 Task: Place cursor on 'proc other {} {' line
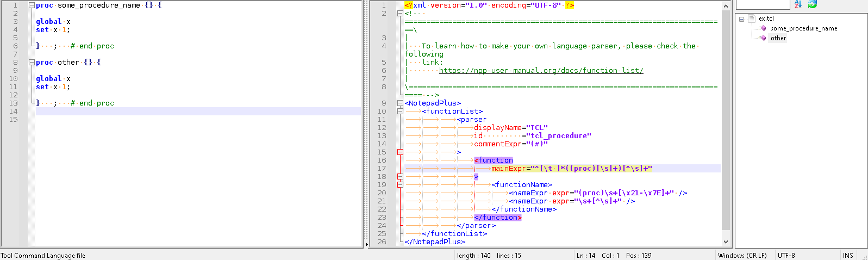click(x=68, y=63)
